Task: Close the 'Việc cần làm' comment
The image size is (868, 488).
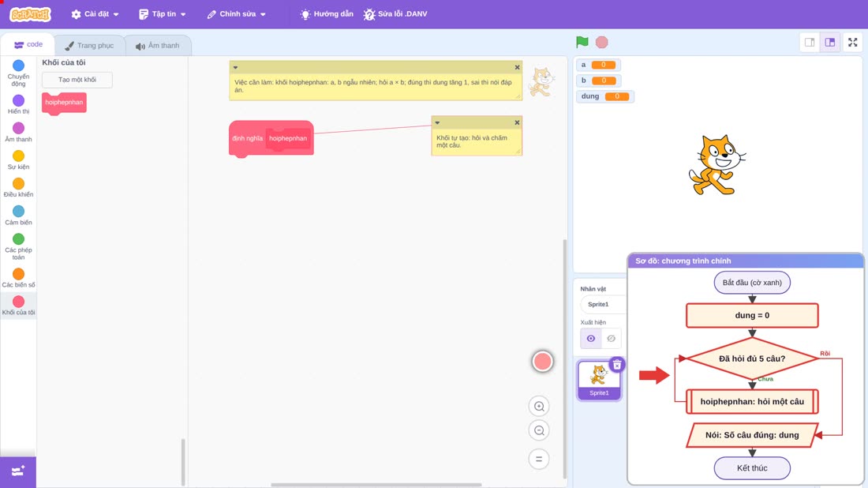Action: 517,67
